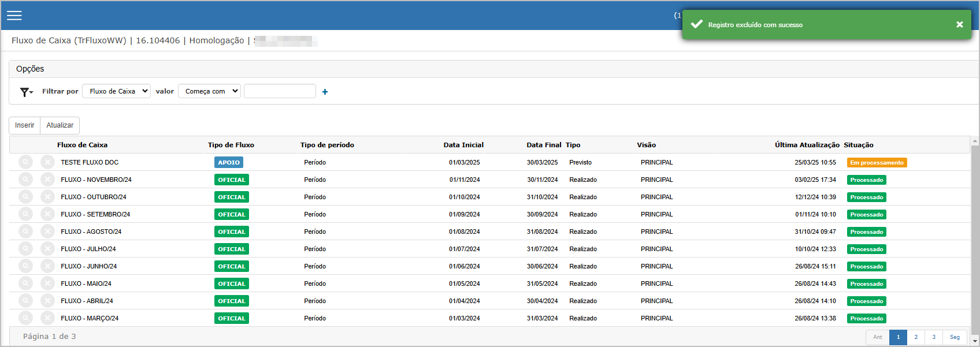
Task: Open the 'Filtrar por' Fluxo de Caixa dropdown
Action: 116,91
